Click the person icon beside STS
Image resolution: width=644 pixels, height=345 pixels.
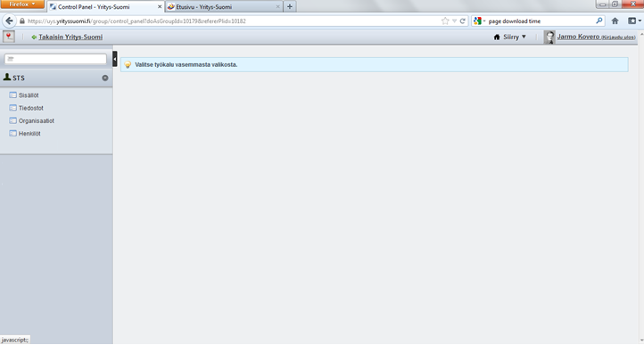6,77
